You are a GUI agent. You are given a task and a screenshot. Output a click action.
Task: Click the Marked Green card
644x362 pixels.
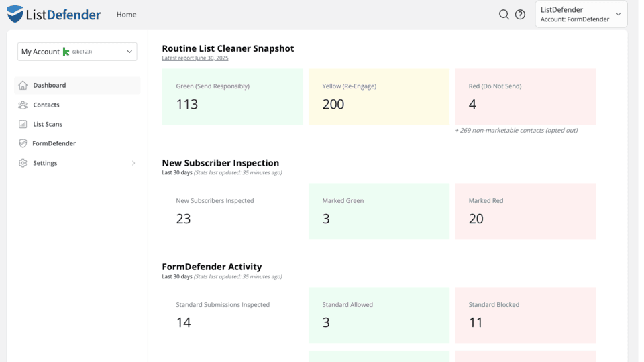coord(379,211)
